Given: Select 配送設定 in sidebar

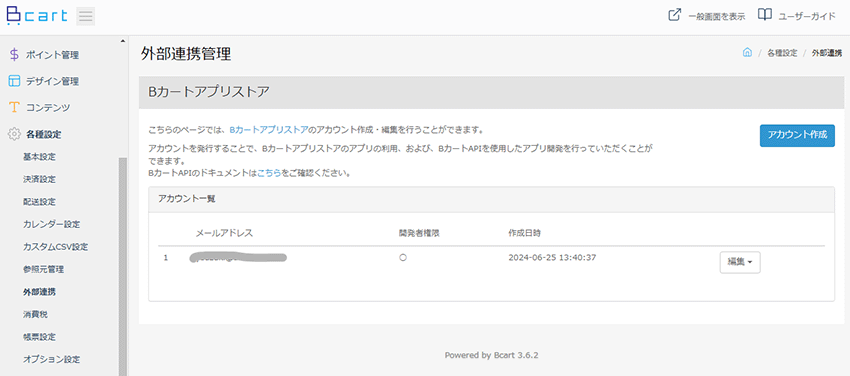Looking at the screenshot, I should point(39,202).
